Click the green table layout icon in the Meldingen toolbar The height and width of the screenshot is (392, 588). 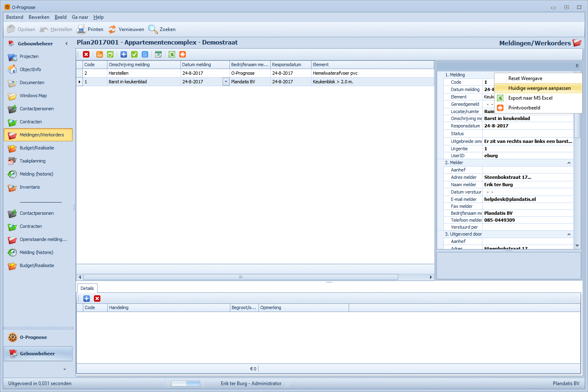coord(158,54)
